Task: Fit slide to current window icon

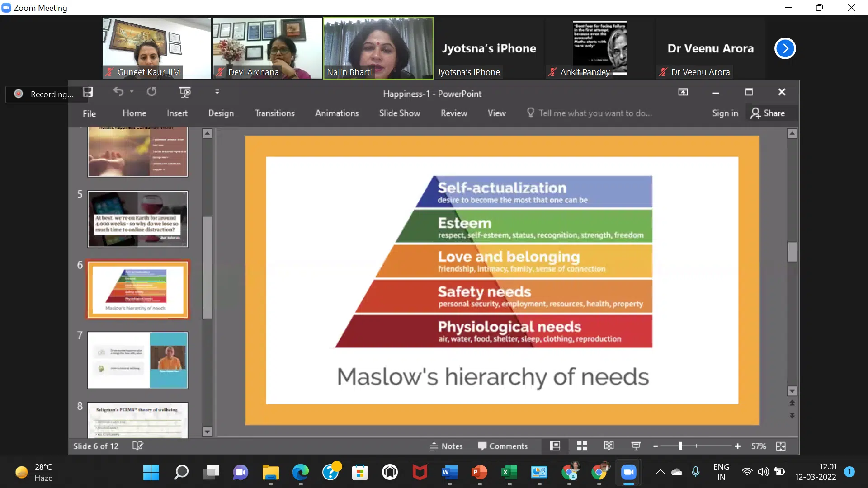Action: pyautogui.click(x=781, y=446)
